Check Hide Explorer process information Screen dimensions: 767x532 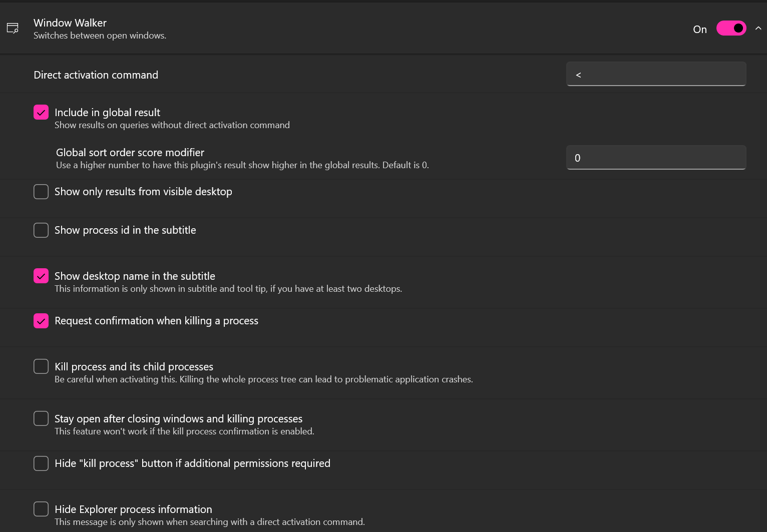coord(41,509)
